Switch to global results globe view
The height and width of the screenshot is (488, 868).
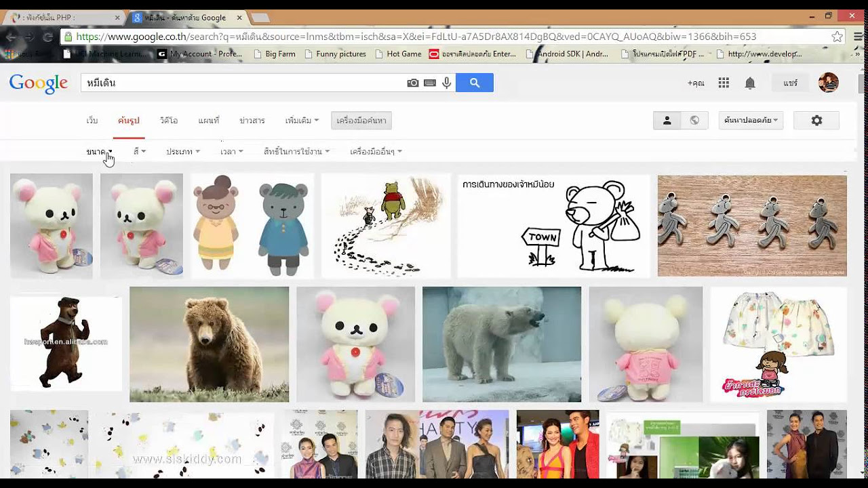[x=694, y=121]
